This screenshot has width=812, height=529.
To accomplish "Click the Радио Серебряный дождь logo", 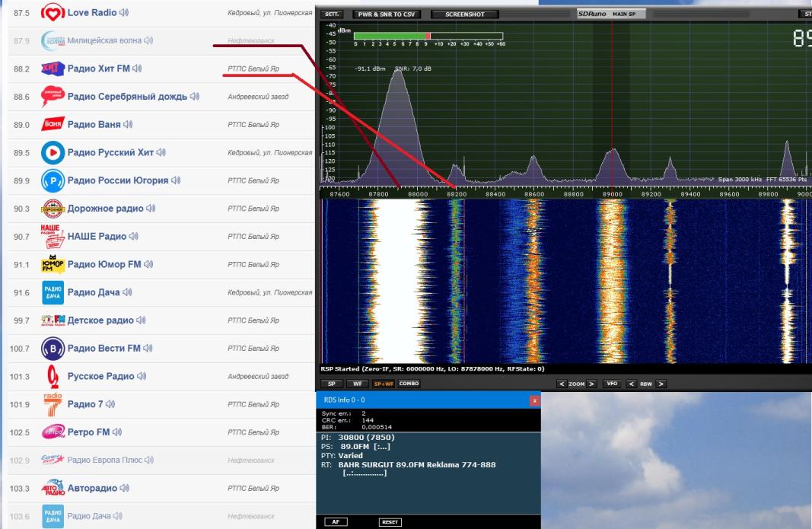I will (x=53, y=97).
